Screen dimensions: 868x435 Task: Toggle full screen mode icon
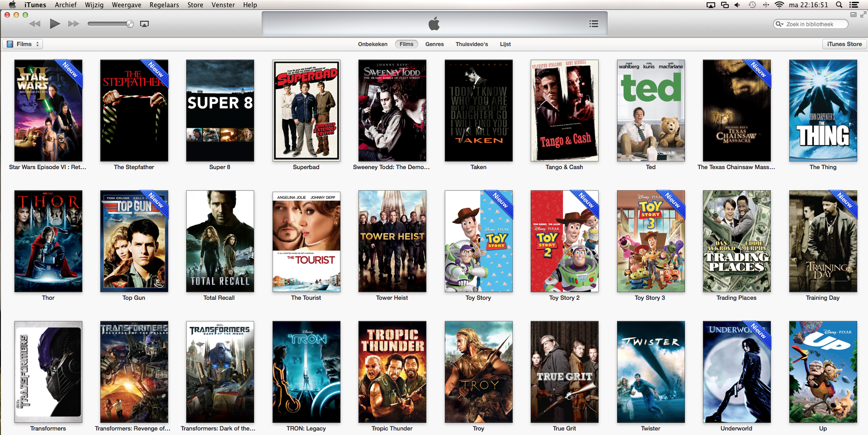tap(863, 14)
